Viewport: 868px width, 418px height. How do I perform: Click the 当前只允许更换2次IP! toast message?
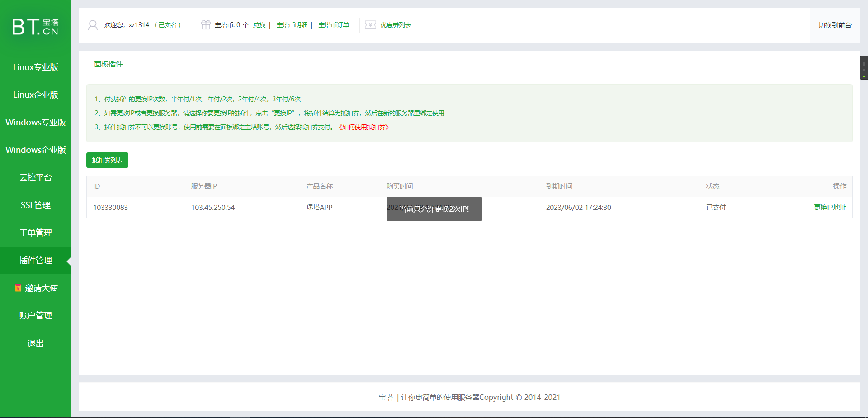click(434, 209)
